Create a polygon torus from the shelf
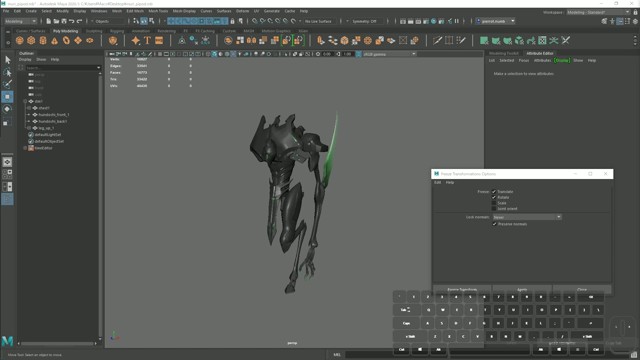Viewport: 640px width, 360px height. pyautogui.click(x=66, y=40)
